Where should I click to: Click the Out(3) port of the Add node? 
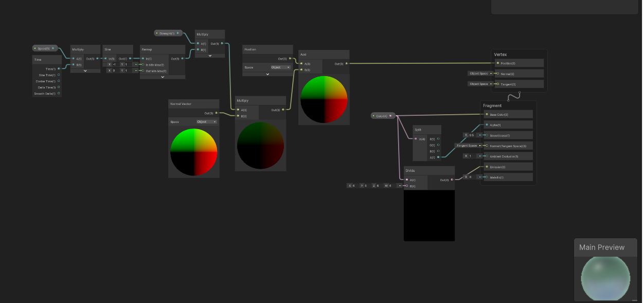click(x=346, y=64)
